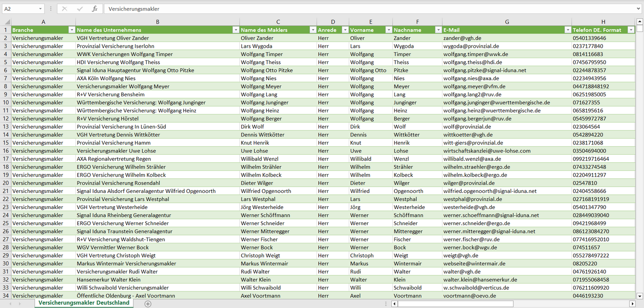Select row 15 header
The width and height of the screenshot is (644, 308).
5,143
